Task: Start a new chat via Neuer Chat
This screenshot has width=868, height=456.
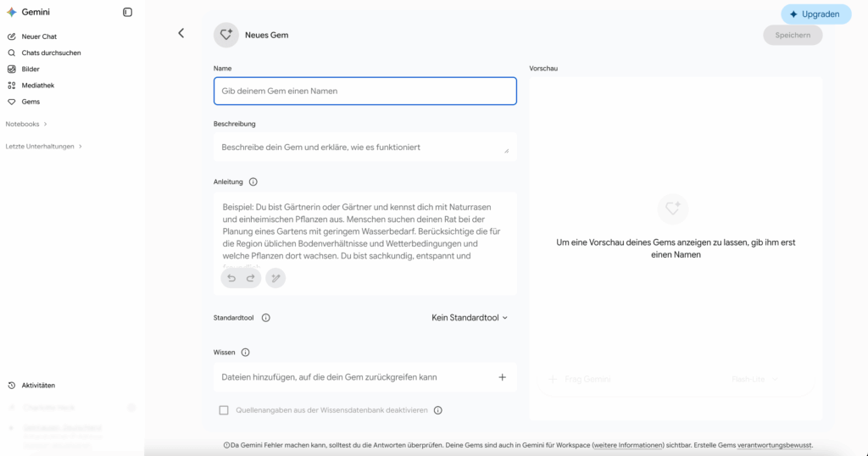Action: (39, 36)
